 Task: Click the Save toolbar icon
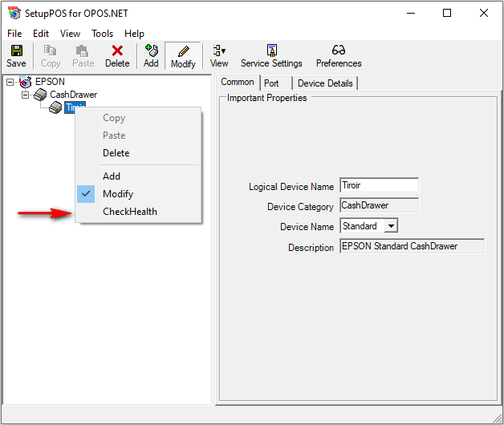click(16, 55)
